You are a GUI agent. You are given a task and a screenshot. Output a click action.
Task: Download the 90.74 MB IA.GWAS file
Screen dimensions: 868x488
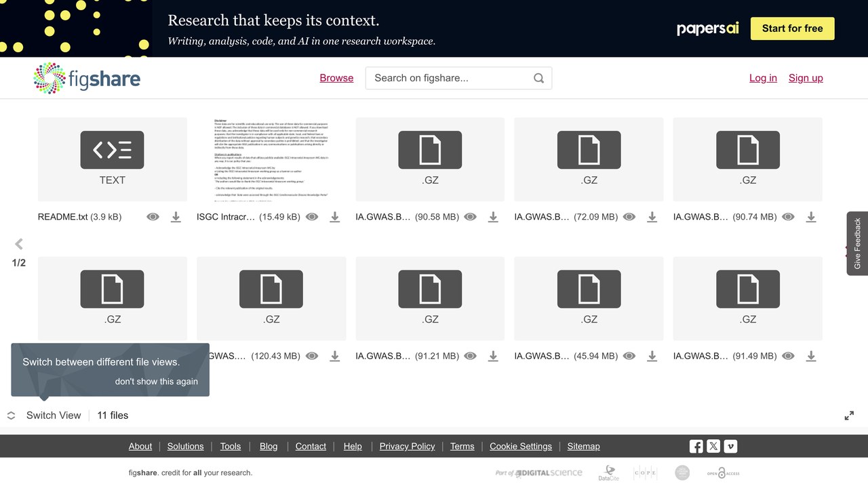click(x=811, y=217)
